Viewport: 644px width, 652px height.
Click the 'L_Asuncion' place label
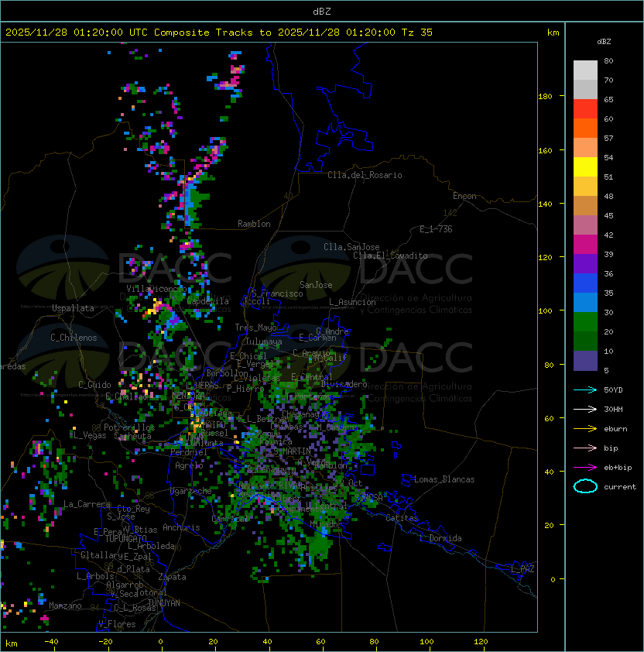[x=352, y=302]
